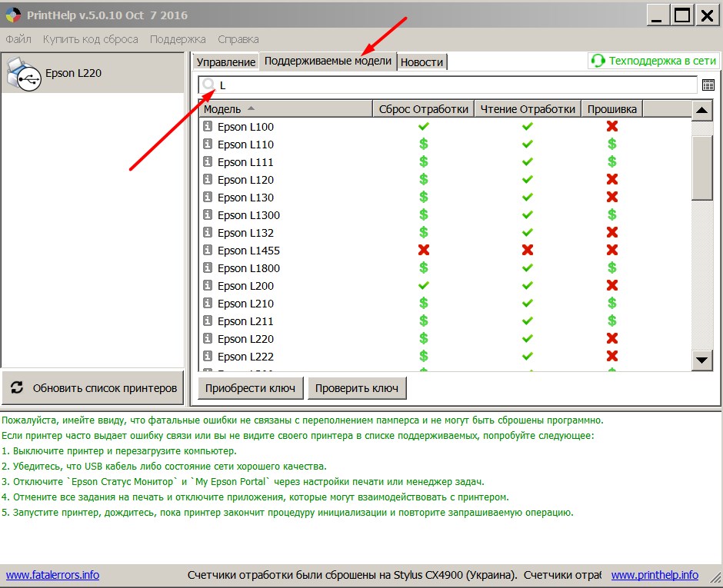This screenshot has height=588, width=723.
Task: Click info icon for Epson L1455
Action: (x=208, y=250)
